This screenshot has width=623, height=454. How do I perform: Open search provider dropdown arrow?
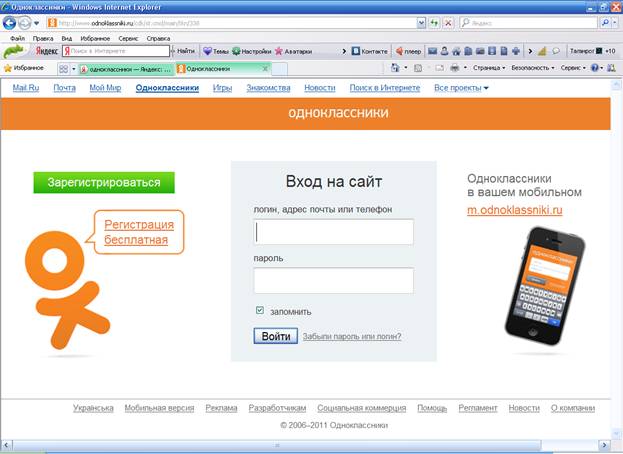click(x=615, y=23)
